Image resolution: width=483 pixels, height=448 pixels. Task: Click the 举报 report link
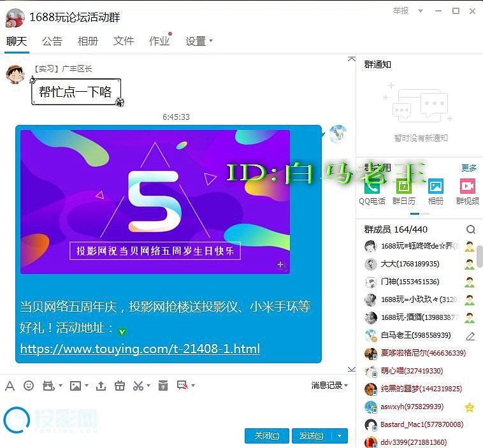(x=401, y=11)
